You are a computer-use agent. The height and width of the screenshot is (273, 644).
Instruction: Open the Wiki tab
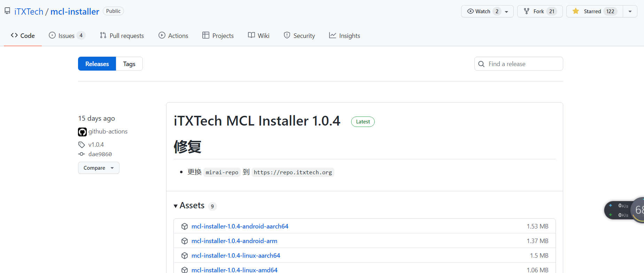coord(259,35)
